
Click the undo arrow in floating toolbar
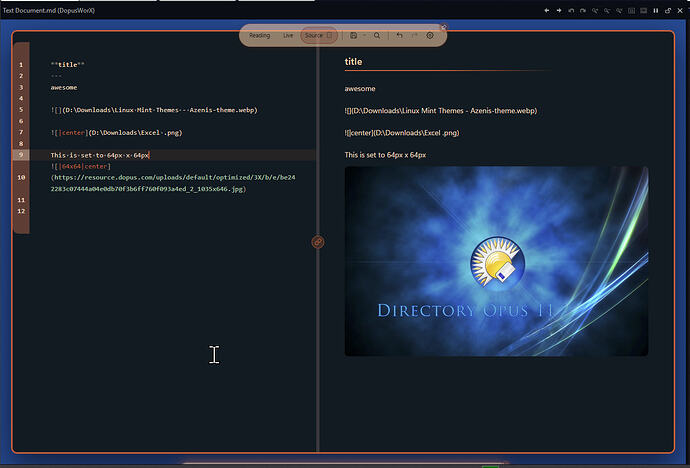click(x=399, y=35)
